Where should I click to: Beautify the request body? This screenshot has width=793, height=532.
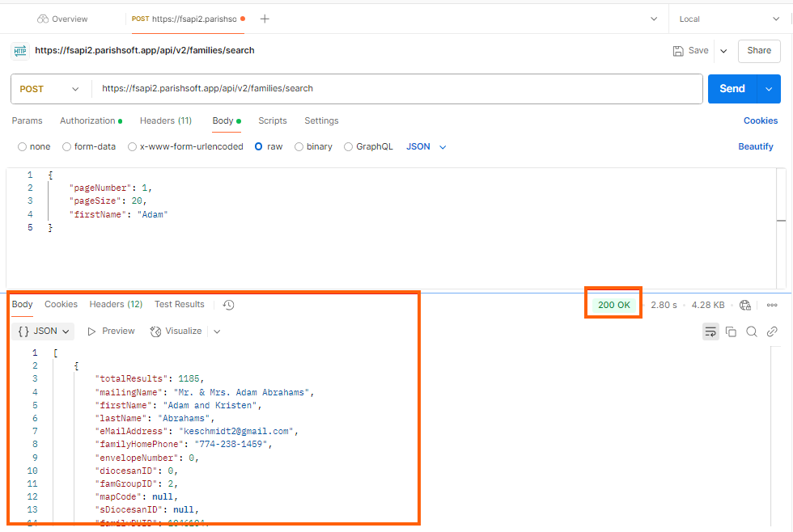756,146
